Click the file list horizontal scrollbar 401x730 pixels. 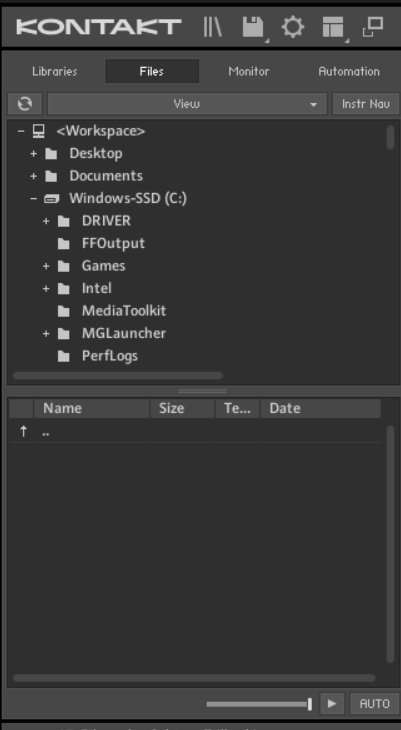point(194,678)
